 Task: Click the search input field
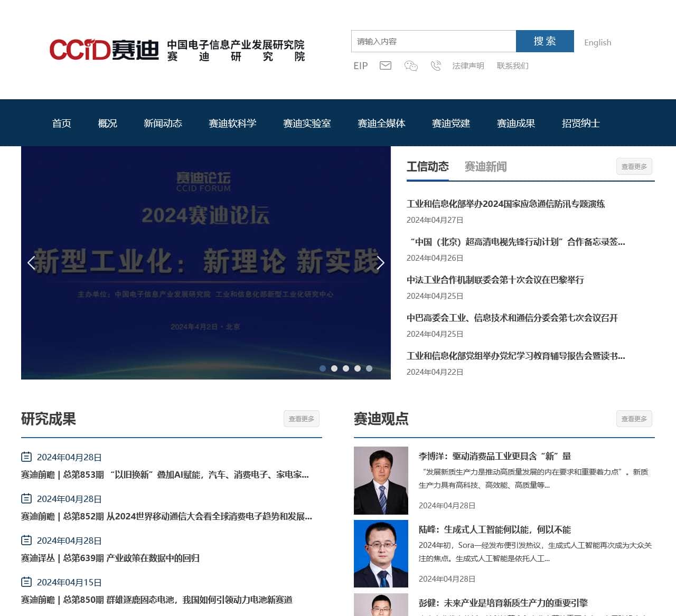click(433, 41)
